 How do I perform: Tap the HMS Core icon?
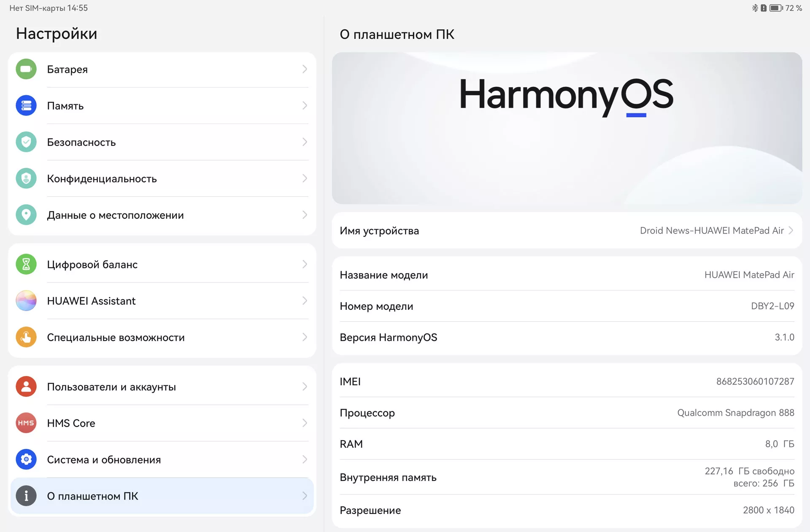[x=26, y=423]
